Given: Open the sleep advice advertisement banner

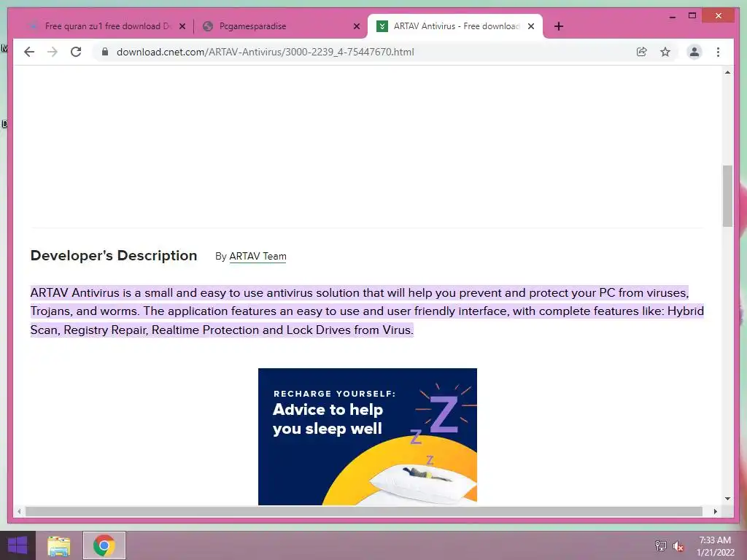Looking at the screenshot, I should 368,436.
